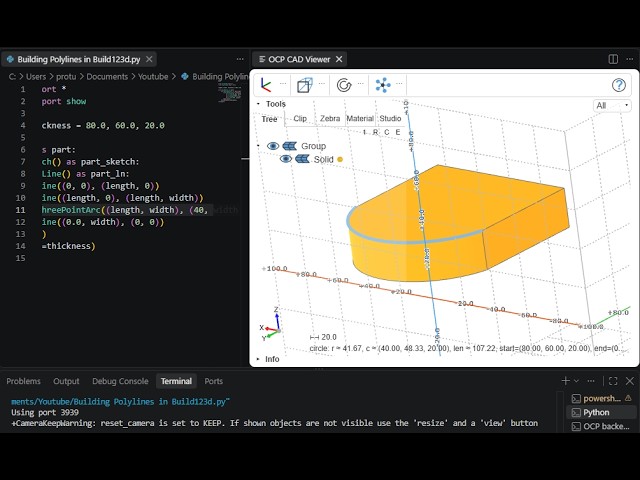Viewport: 640px width, 480px height.
Task: Click the axes toggle icon in CAD viewer
Action: [x=266, y=85]
